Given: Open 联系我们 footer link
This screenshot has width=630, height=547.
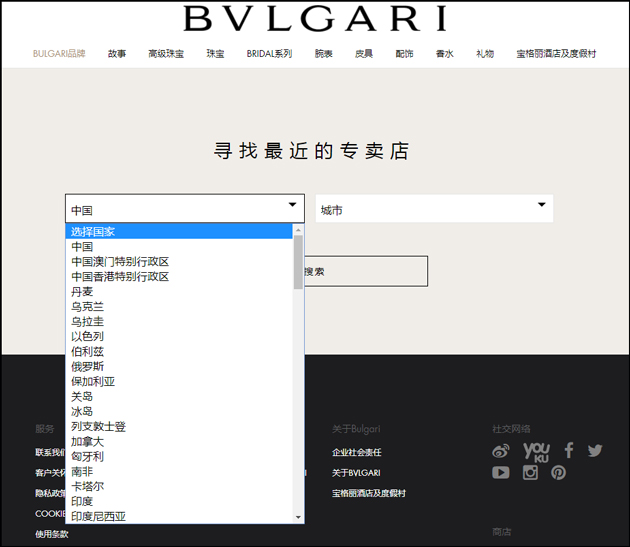Looking at the screenshot, I should coord(50,452).
